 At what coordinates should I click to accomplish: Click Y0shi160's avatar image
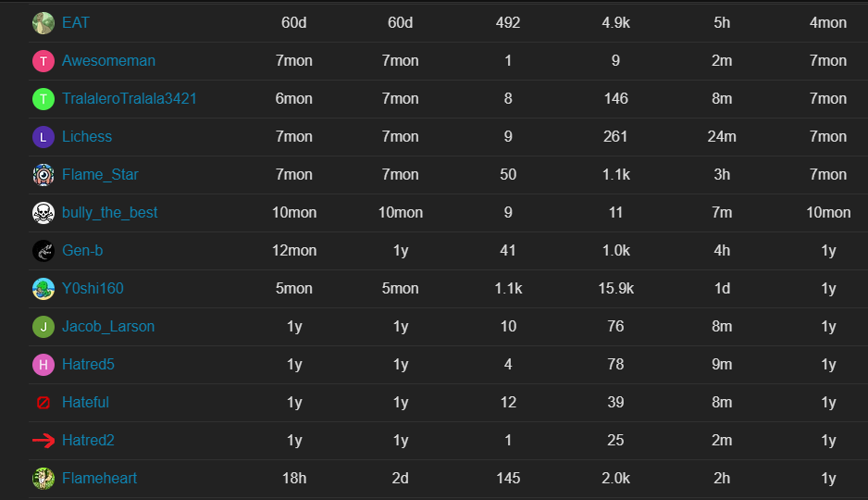(43, 289)
